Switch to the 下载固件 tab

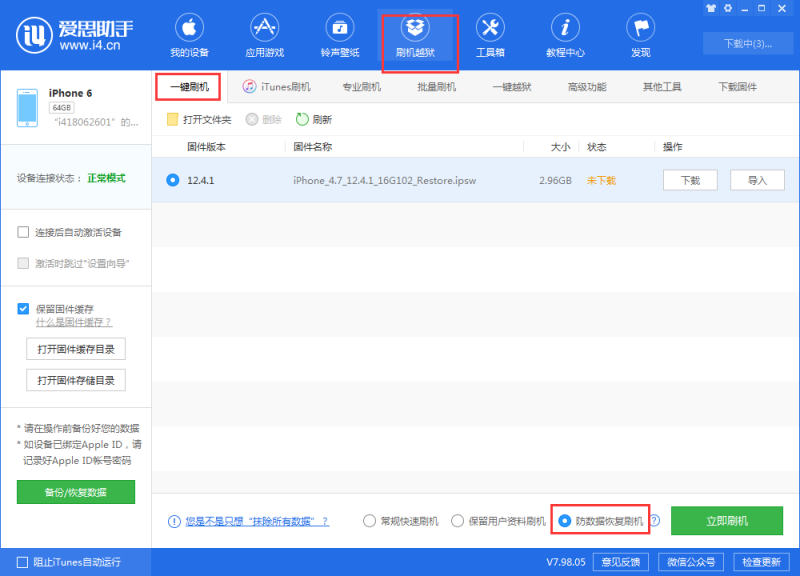[738, 87]
